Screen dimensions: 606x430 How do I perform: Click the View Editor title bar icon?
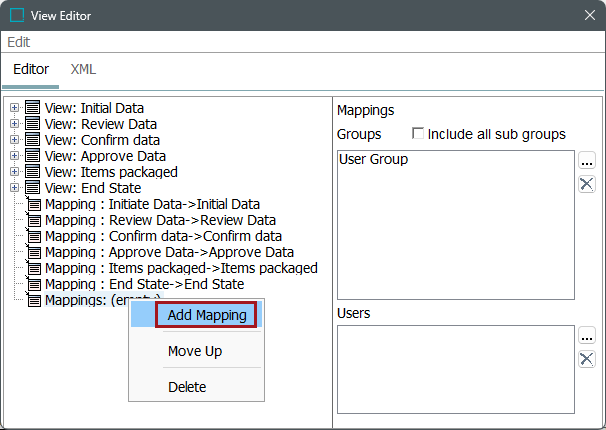click(17, 15)
